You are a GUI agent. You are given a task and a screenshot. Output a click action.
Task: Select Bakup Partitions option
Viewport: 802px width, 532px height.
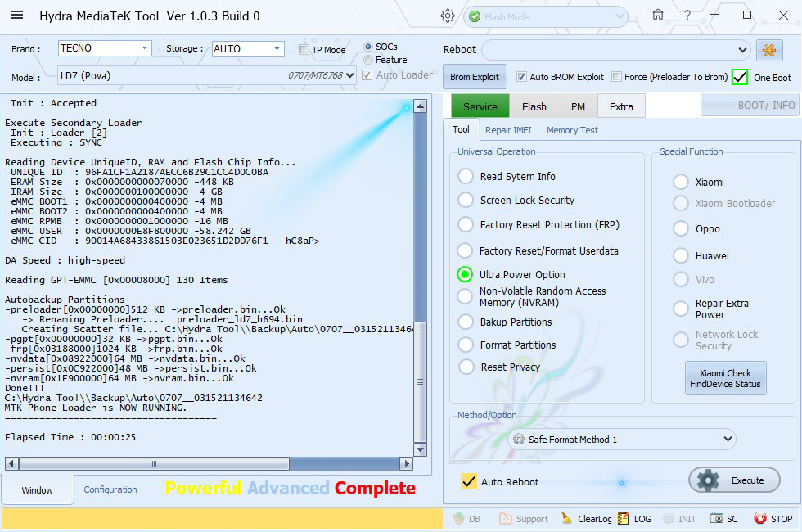(x=466, y=322)
